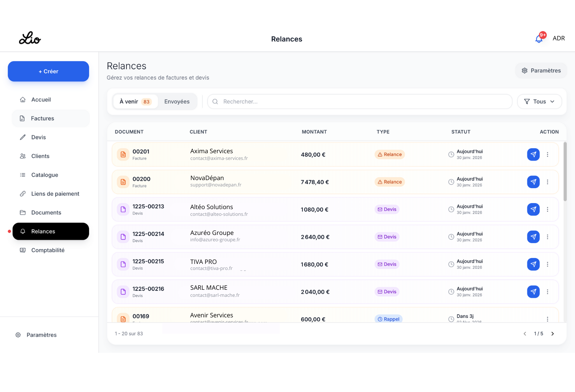Open Paramètres button at top right

541,71
